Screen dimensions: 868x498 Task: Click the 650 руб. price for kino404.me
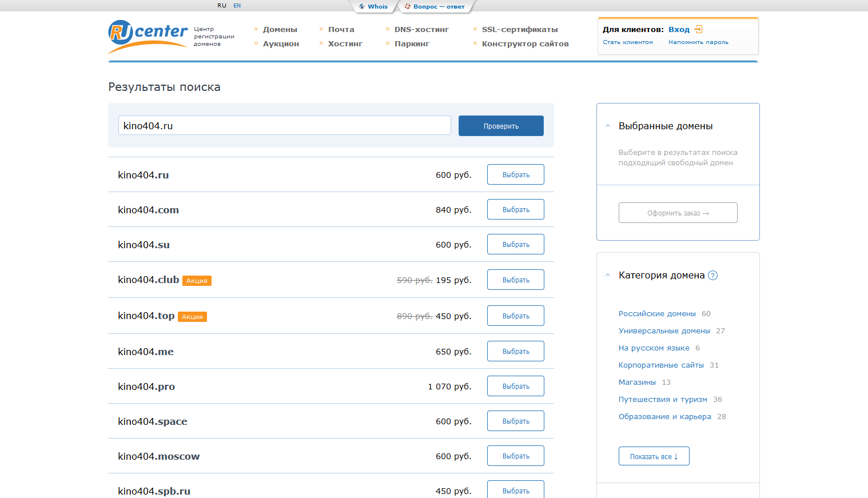coord(453,352)
